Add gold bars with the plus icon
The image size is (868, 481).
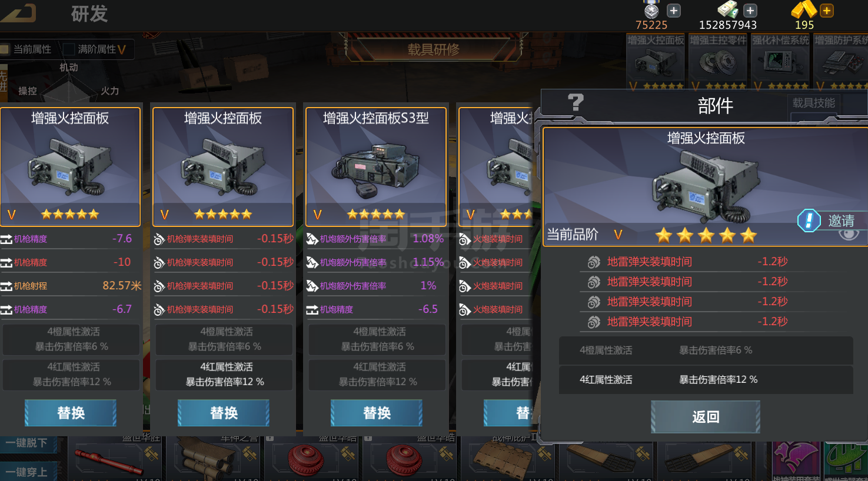826,11
